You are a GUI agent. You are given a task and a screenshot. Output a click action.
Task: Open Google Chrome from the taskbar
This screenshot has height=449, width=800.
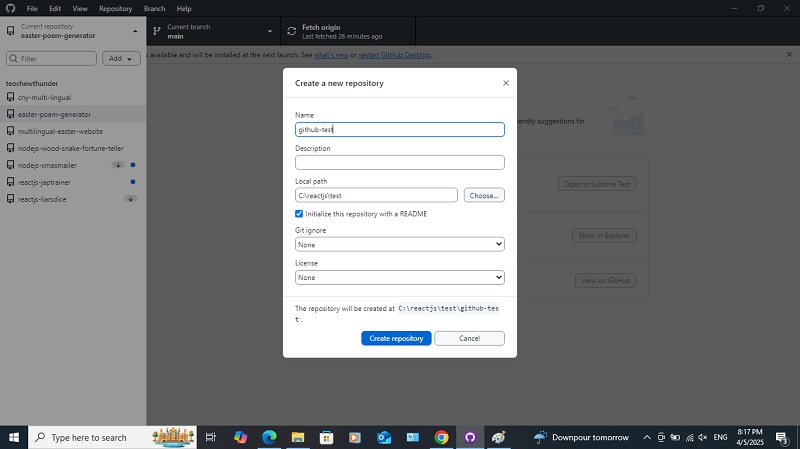coord(441,437)
